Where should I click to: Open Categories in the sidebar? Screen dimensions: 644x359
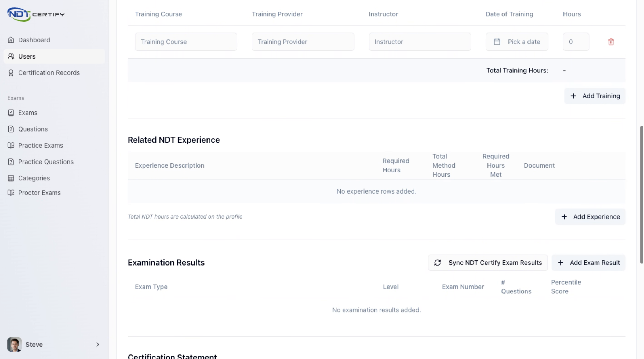(54, 178)
